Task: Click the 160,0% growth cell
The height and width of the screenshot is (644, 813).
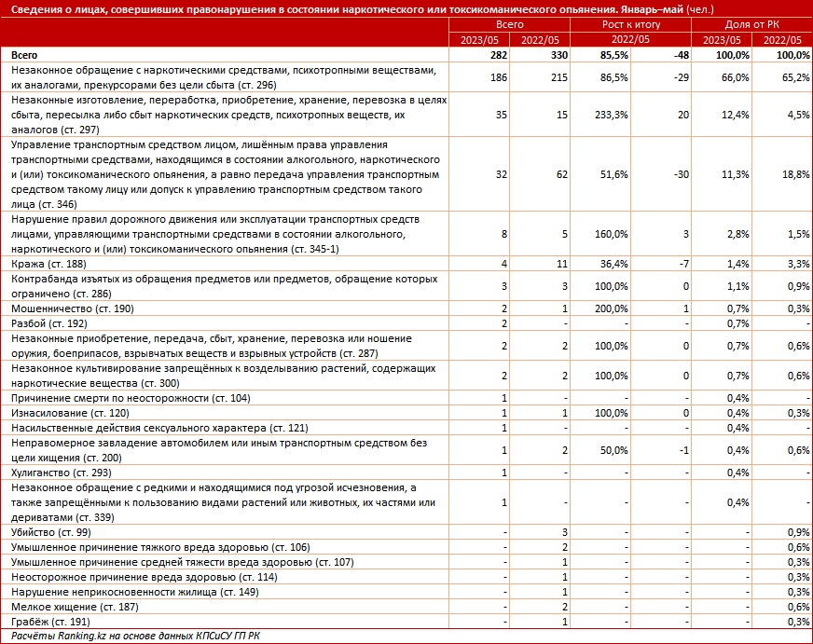Action: pos(612,234)
